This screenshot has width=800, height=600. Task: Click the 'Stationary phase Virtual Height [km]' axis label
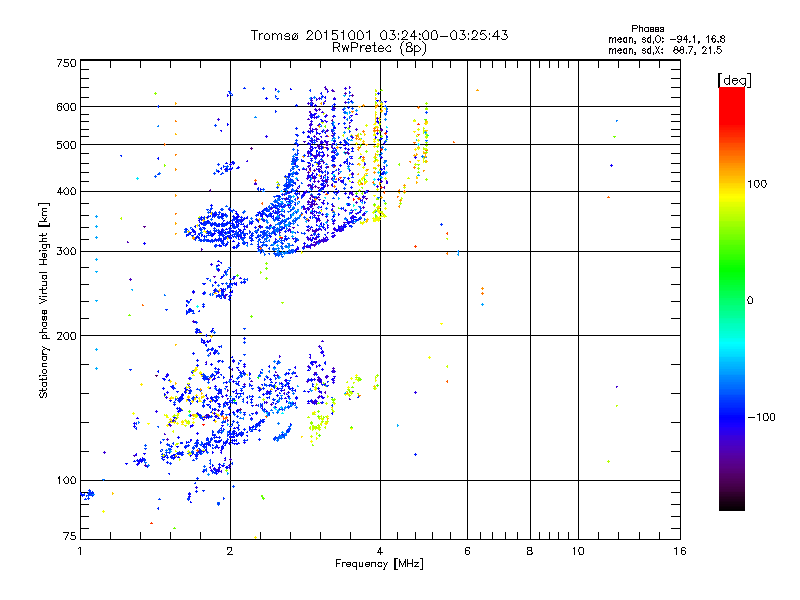(x=44, y=301)
